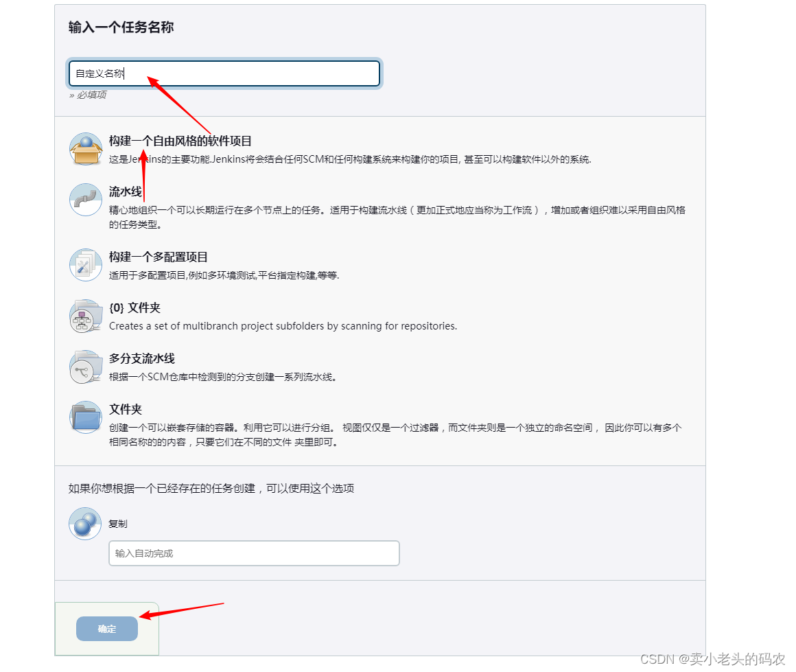Select 多分支流水线 item title

tap(141, 358)
